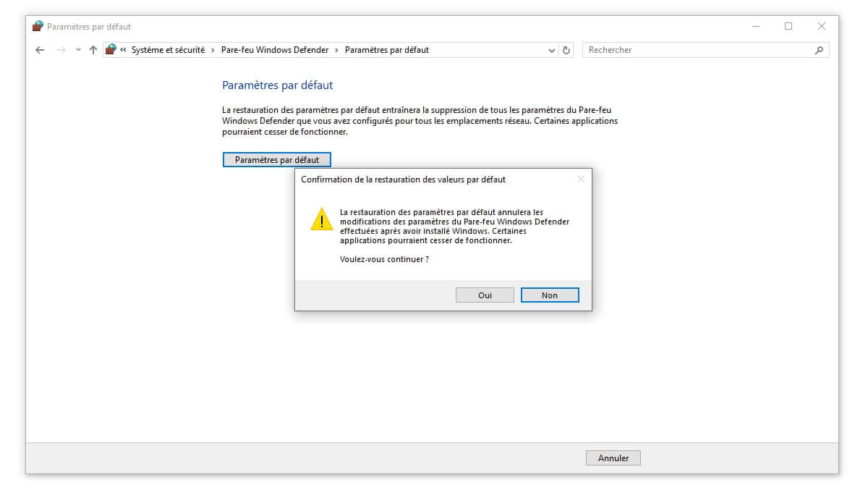Maximize the Paramètres par défaut window

[788, 27]
